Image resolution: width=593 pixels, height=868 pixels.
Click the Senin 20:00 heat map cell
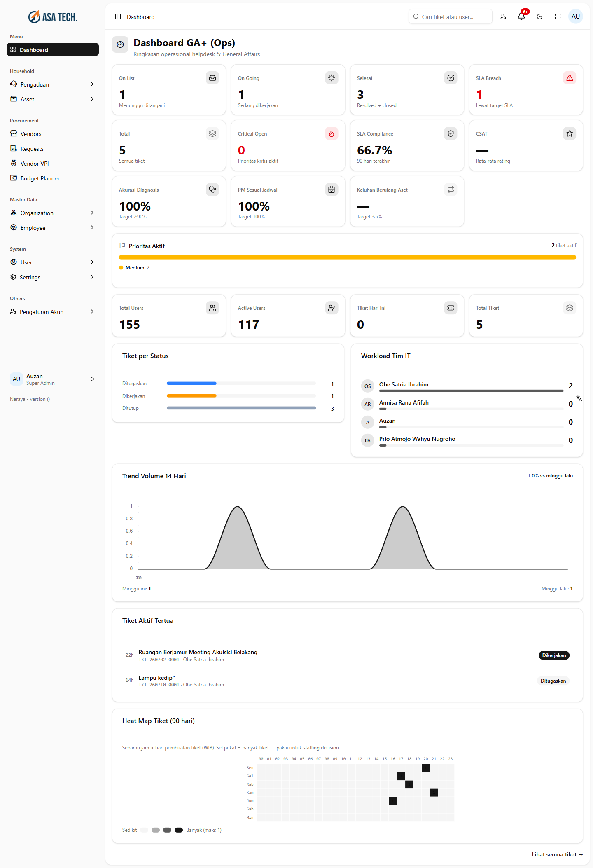[x=426, y=768]
